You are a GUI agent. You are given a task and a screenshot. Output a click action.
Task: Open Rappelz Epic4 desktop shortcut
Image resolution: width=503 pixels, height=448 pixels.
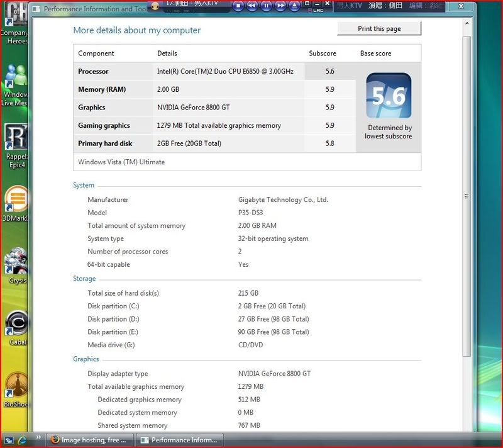[15, 147]
